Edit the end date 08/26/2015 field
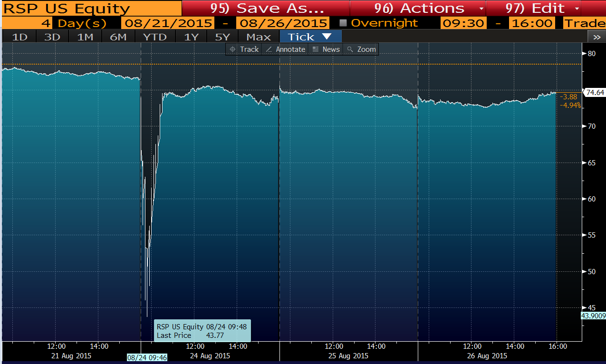The width and height of the screenshot is (606, 364). [284, 23]
